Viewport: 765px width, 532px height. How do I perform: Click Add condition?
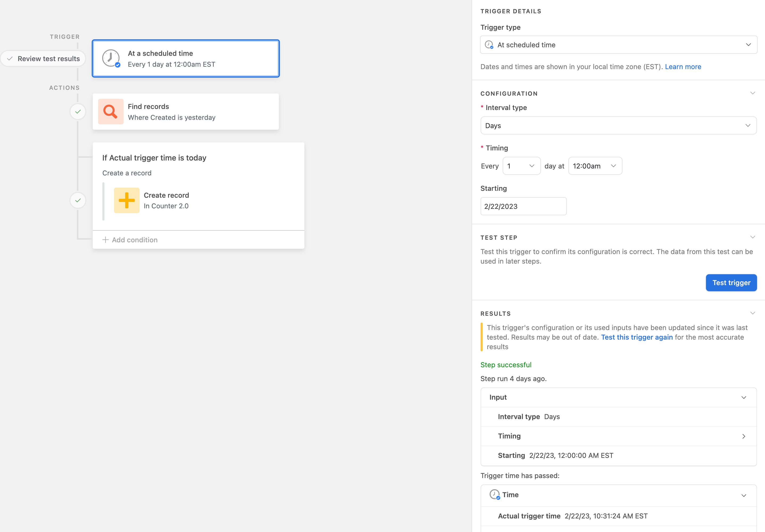[x=130, y=239]
